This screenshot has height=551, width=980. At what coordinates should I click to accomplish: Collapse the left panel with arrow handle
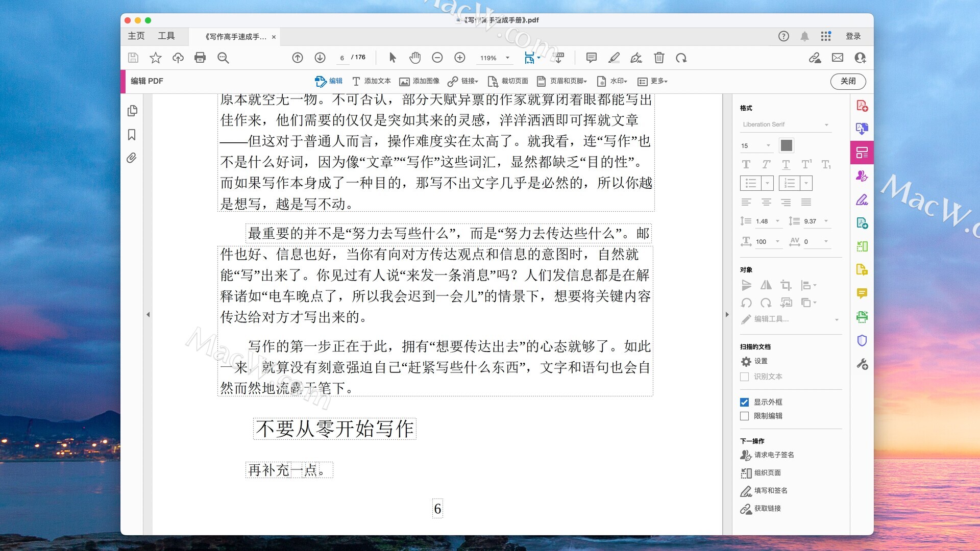point(148,315)
